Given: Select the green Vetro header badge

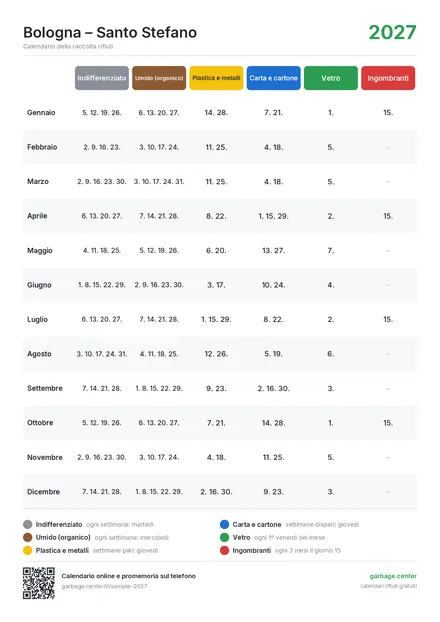Looking at the screenshot, I should (x=331, y=78).
